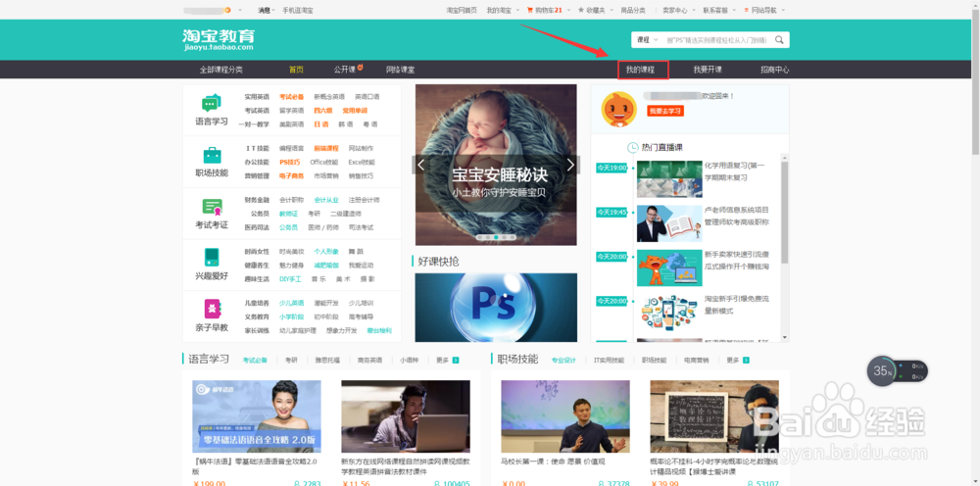The image size is (980, 486).
Task: Click the DIY手工 category link
Action: [290, 279]
